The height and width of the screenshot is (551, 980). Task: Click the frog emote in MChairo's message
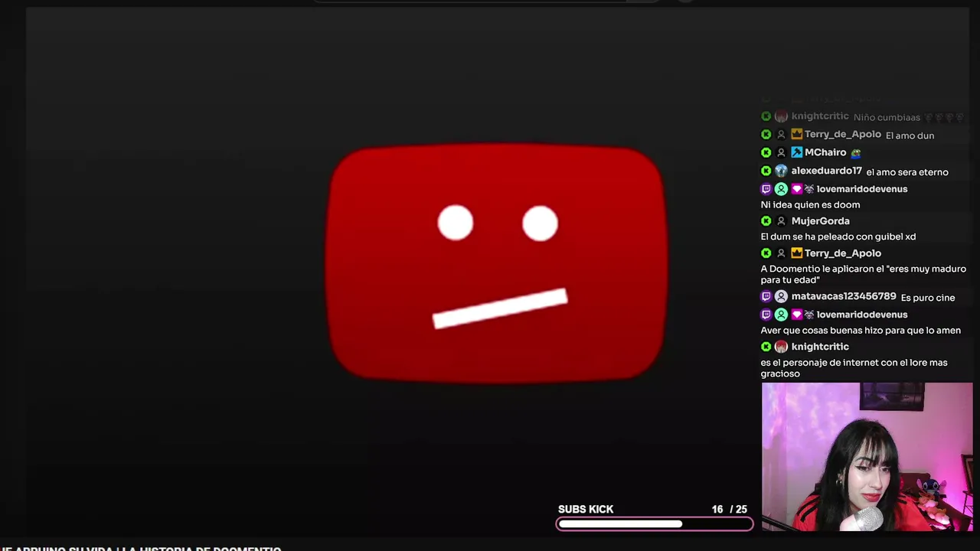856,153
